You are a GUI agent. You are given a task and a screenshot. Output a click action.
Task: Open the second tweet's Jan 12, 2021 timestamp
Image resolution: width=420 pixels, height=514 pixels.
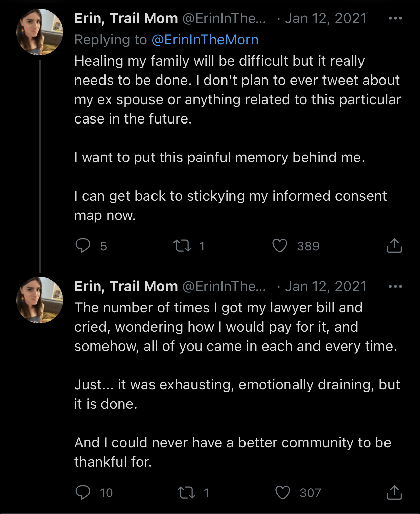326,286
